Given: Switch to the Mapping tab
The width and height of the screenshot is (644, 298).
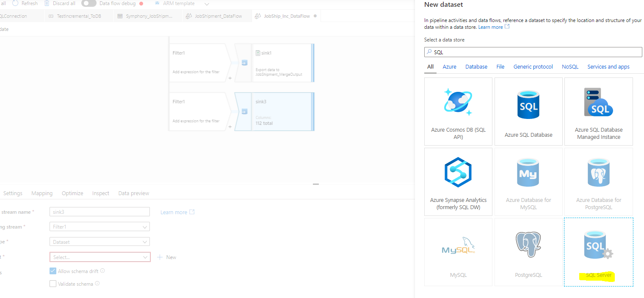Looking at the screenshot, I should click(x=42, y=193).
